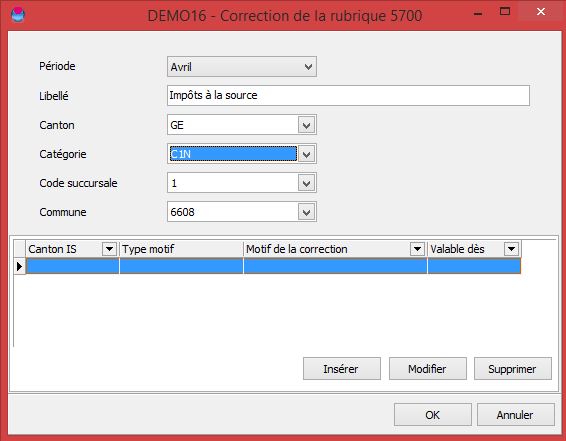Expand the Canton dropdown arrow

(x=306, y=125)
